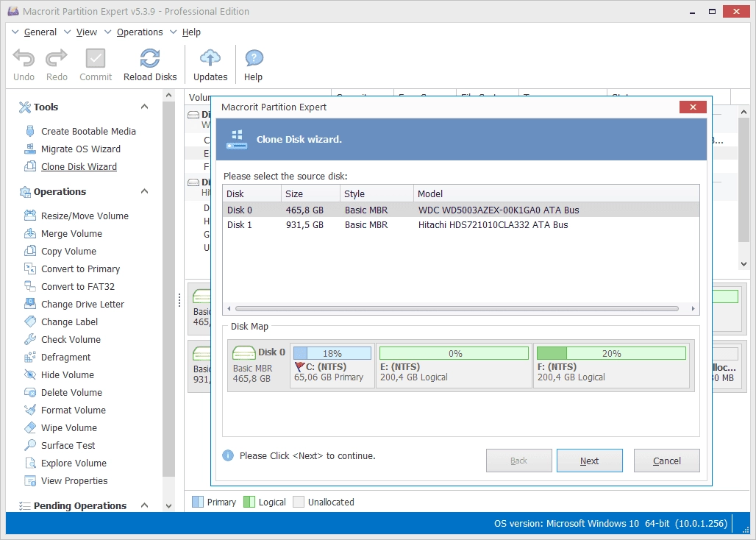Select Disk 1 Hitachi row
This screenshot has height=540, width=756.
pyautogui.click(x=461, y=224)
